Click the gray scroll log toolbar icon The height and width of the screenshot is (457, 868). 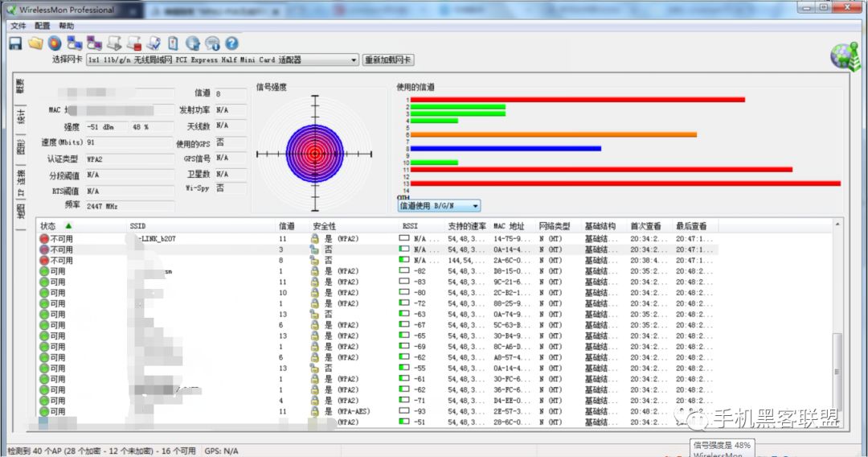pos(114,43)
